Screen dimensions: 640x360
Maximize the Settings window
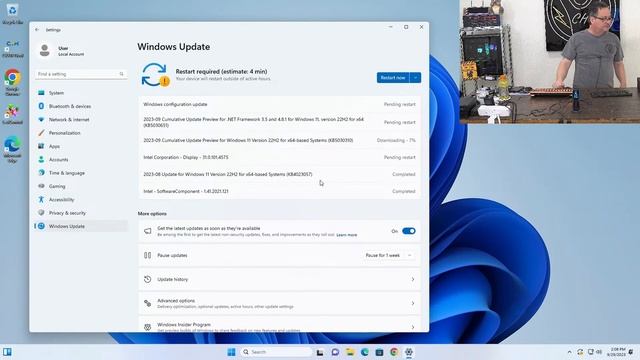(406, 27)
